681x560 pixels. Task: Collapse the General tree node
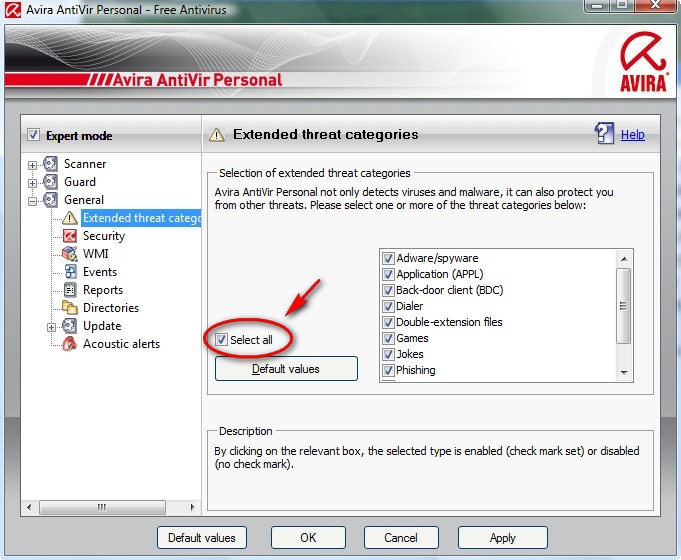pos(33,201)
